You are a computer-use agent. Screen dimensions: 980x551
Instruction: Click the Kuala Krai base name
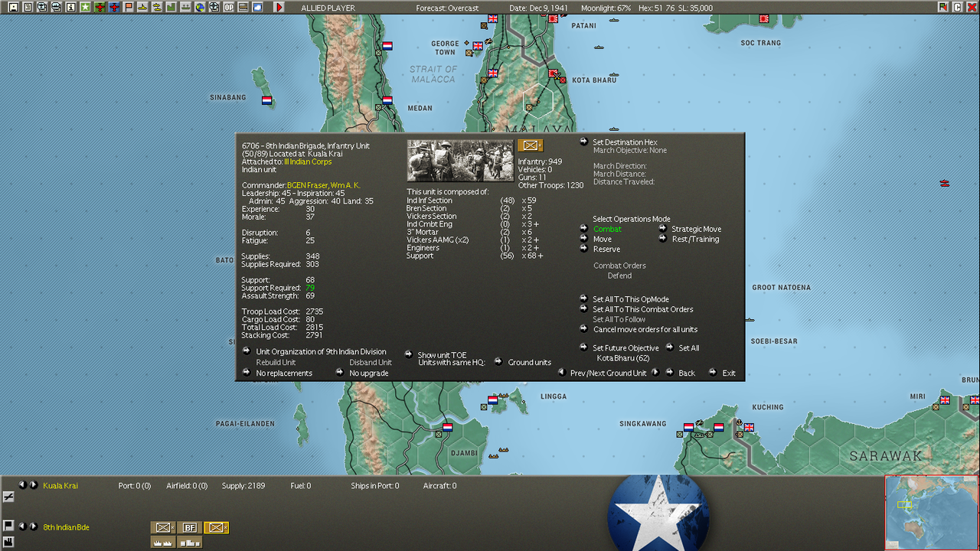point(60,486)
